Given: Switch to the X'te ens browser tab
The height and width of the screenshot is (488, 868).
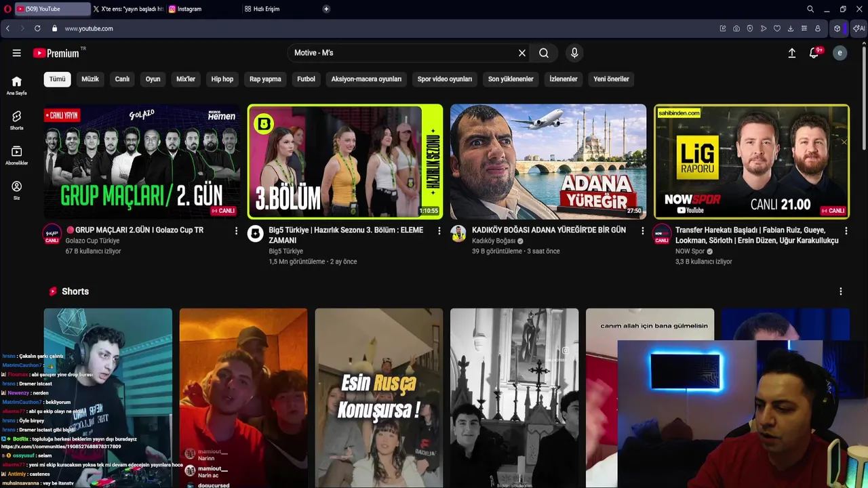Looking at the screenshot, I should (x=128, y=9).
